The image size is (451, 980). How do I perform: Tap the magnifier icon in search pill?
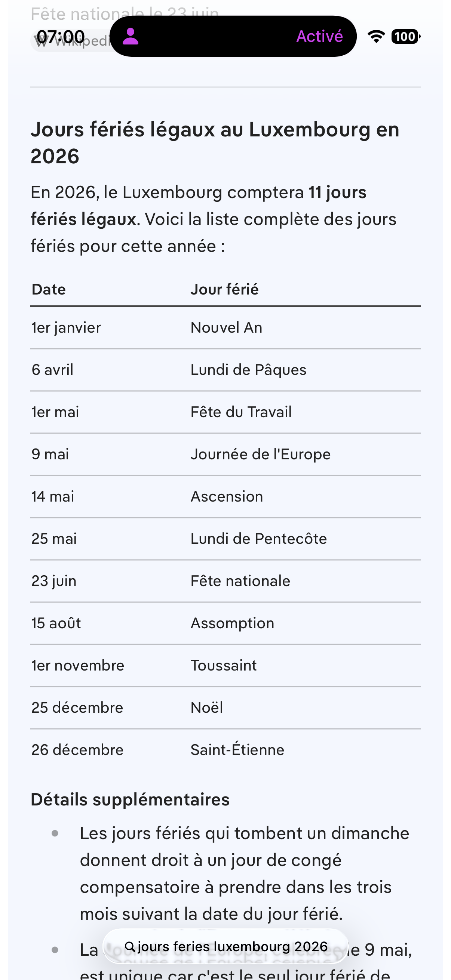point(130,946)
